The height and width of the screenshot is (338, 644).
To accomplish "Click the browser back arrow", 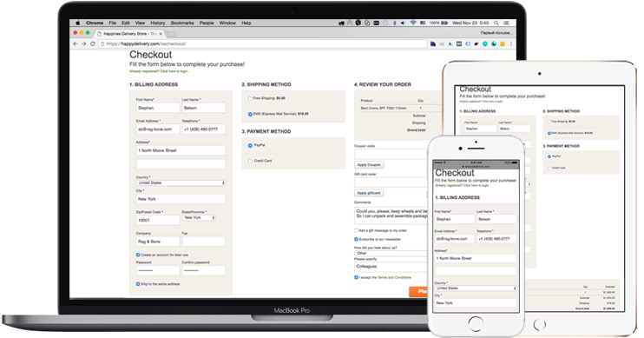I will click(76, 43).
